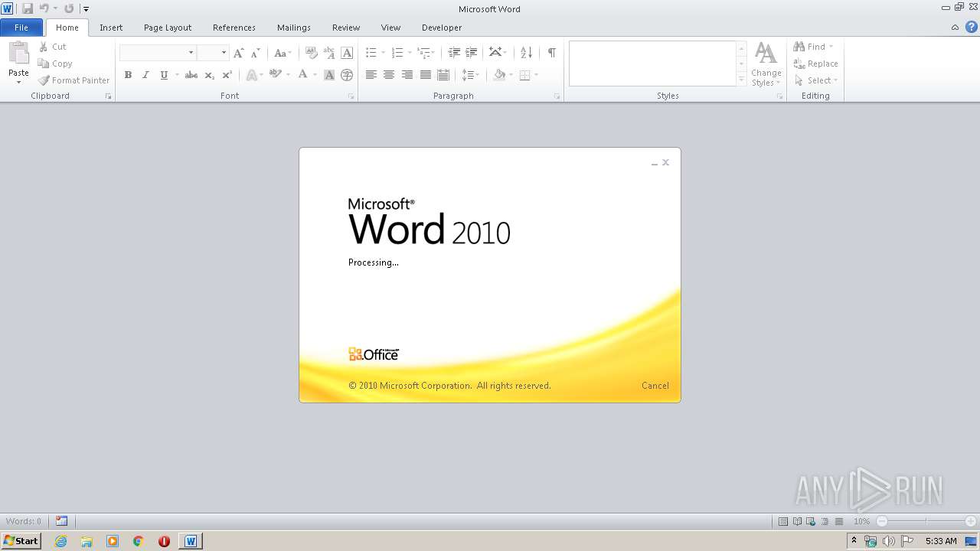Open the Windows Start menu
This screenshot has height=551, width=980.
[x=21, y=541]
